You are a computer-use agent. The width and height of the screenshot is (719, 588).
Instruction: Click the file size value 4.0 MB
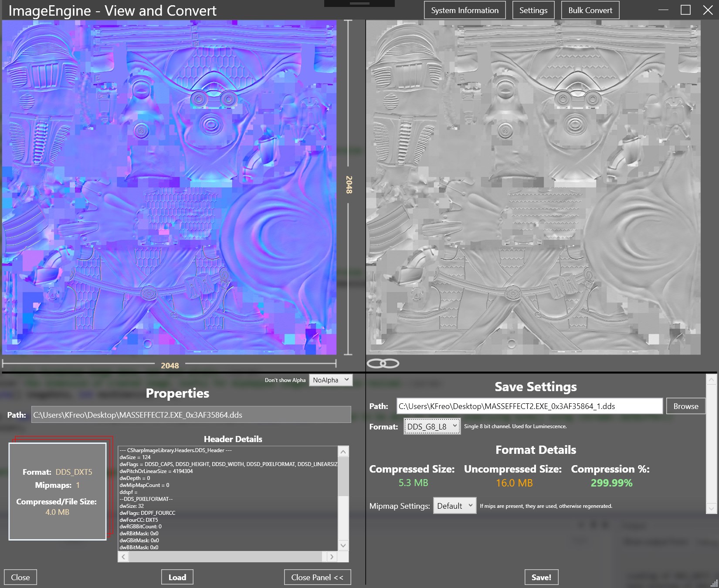[58, 512]
